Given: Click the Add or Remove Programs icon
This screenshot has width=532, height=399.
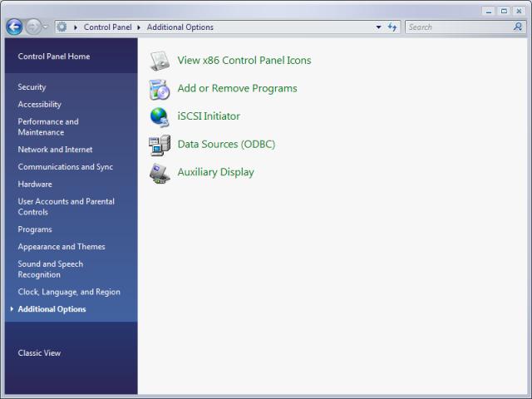Looking at the screenshot, I should (x=160, y=89).
